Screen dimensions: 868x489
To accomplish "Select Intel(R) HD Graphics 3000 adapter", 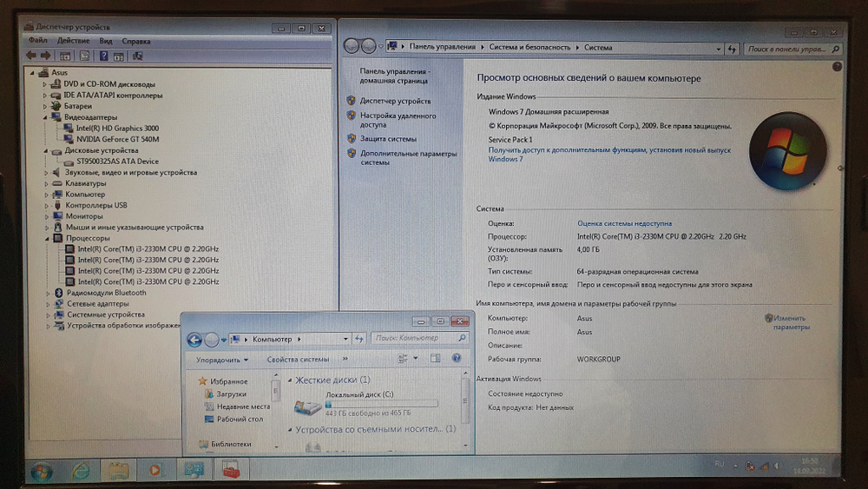I will click(x=117, y=128).
